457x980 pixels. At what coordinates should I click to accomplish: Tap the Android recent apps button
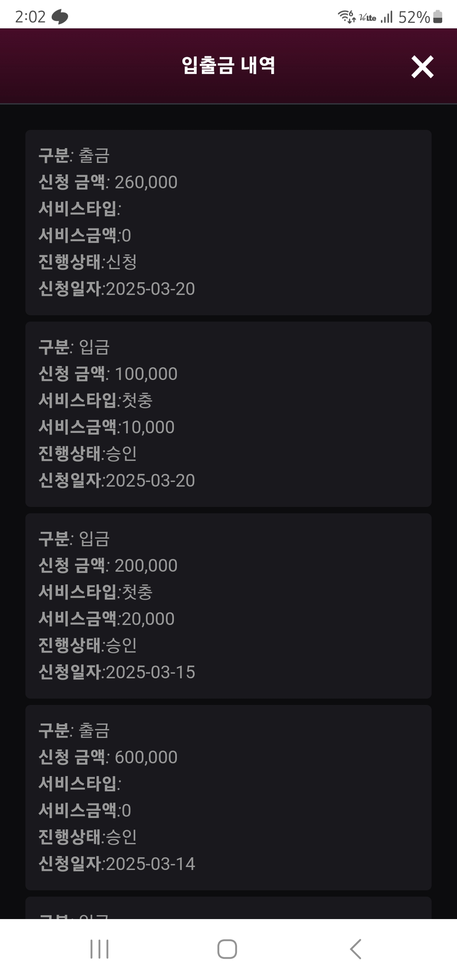[x=99, y=949]
